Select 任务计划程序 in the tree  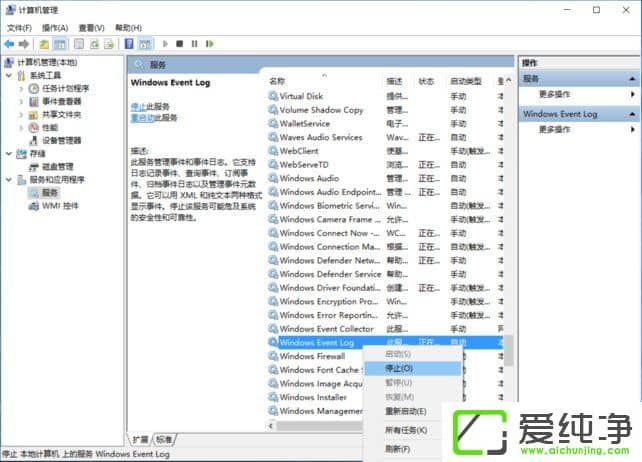point(66,88)
